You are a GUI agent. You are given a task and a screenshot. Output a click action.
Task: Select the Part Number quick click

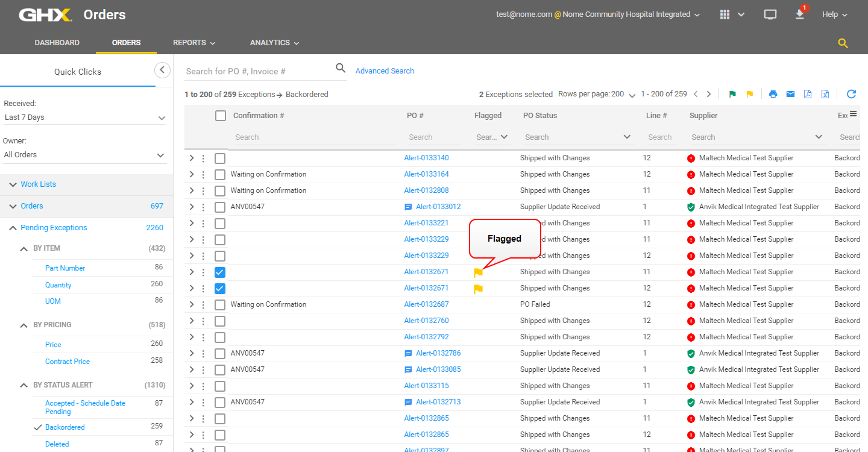pos(65,268)
